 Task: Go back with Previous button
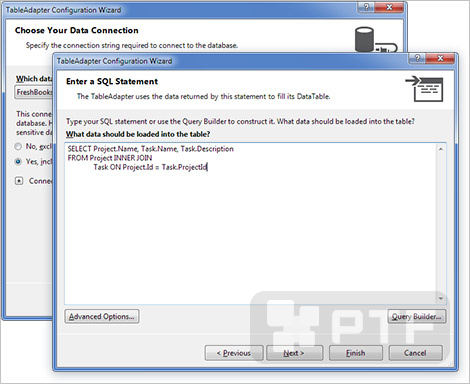(x=234, y=353)
